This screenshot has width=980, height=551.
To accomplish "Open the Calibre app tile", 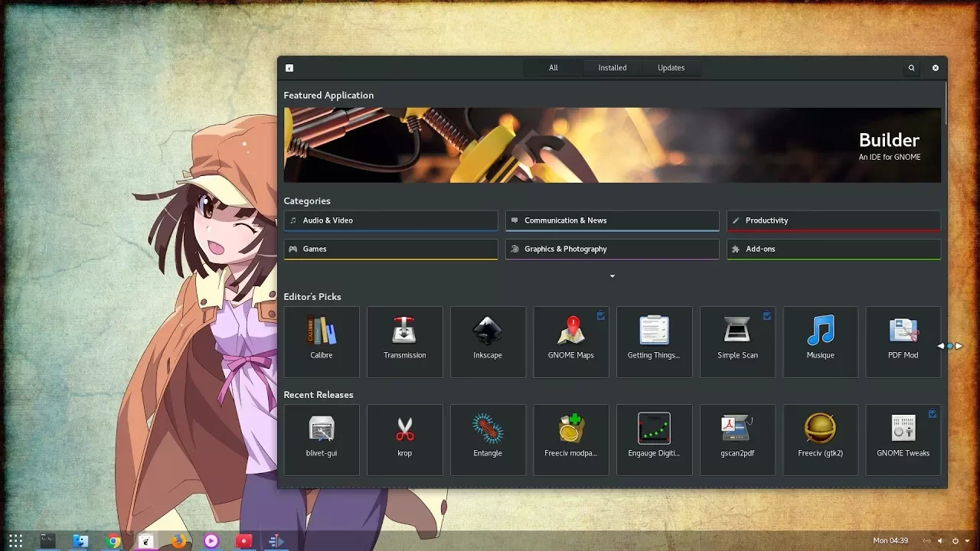I will [x=322, y=342].
